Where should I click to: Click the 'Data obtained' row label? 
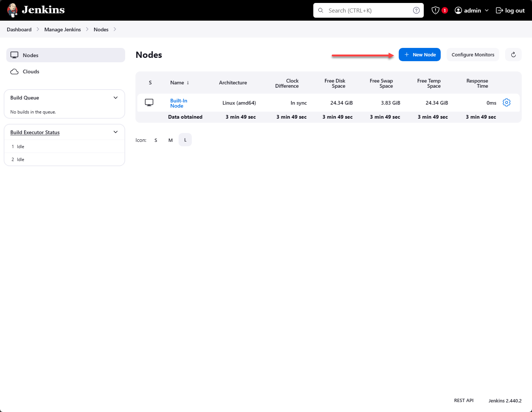(x=185, y=117)
